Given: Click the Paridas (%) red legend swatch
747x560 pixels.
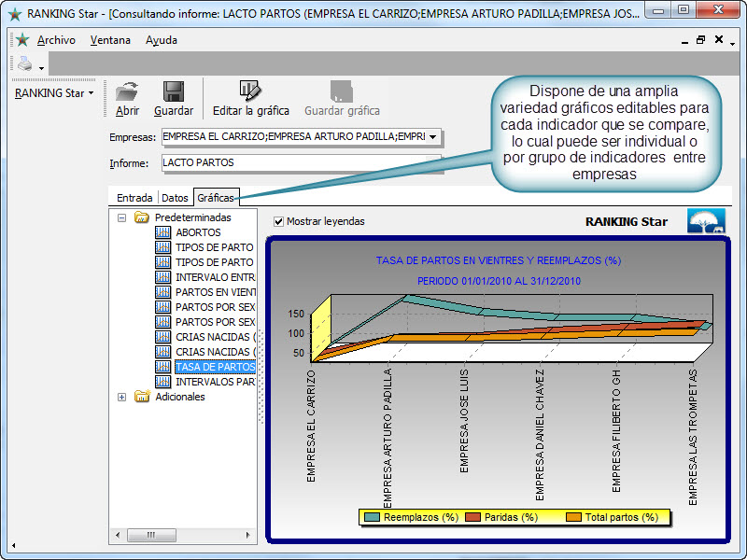Looking at the screenshot, I should click(472, 517).
